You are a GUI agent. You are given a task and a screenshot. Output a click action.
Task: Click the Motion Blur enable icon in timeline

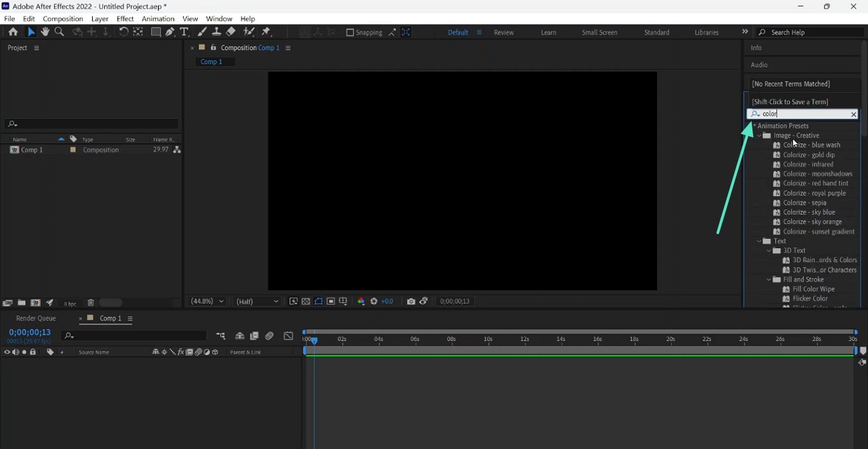[x=270, y=336]
